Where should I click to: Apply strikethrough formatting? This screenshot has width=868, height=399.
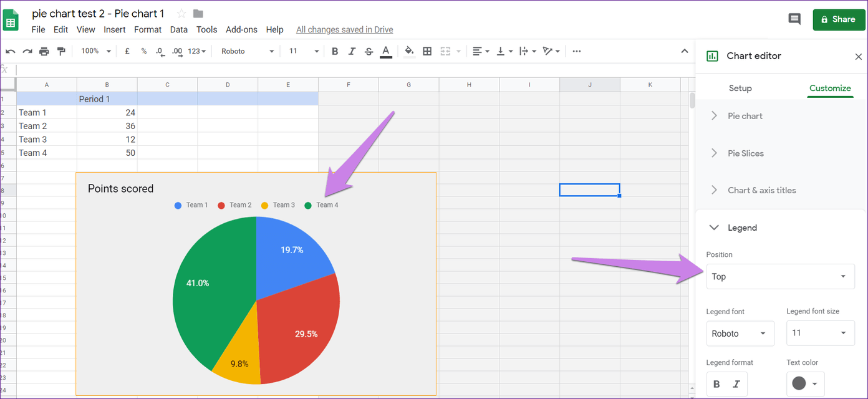[369, 51]
